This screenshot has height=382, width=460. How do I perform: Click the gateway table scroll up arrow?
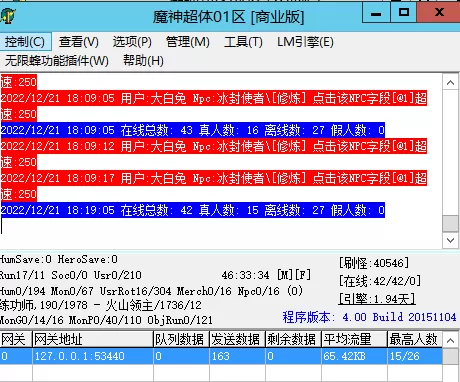(x=451, y=340)
